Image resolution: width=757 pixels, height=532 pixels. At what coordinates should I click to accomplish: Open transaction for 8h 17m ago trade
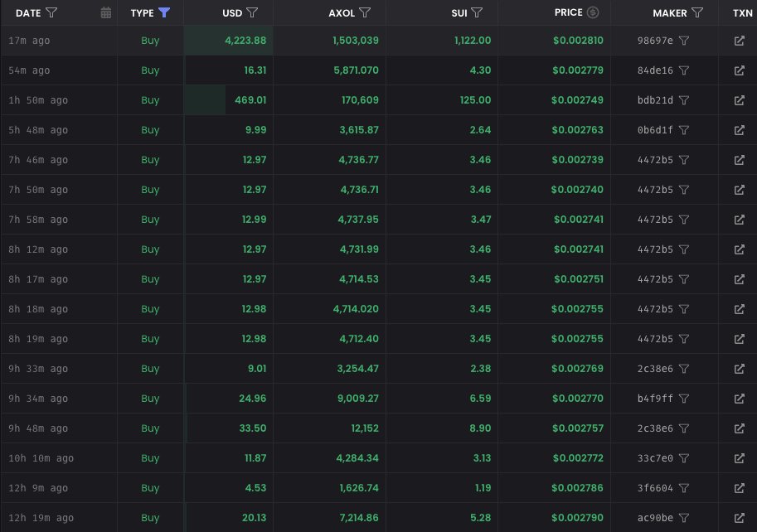739,279
